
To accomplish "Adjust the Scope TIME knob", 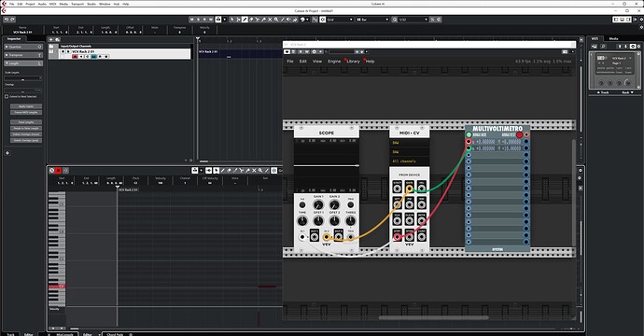I will pyautogui.click(x=302, y=221).
